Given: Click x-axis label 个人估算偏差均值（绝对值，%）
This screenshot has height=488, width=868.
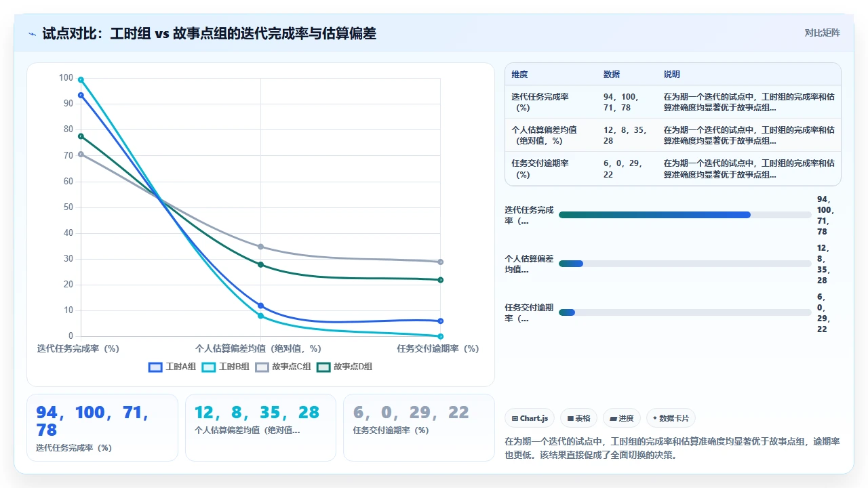Looking at the screenshot, I should 258,348.
